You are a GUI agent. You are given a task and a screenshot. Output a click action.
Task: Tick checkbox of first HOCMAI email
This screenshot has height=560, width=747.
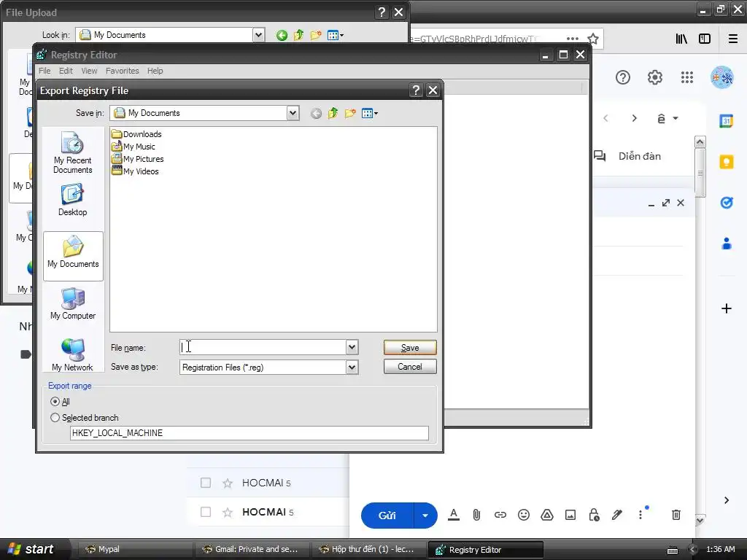coord(205,483)
